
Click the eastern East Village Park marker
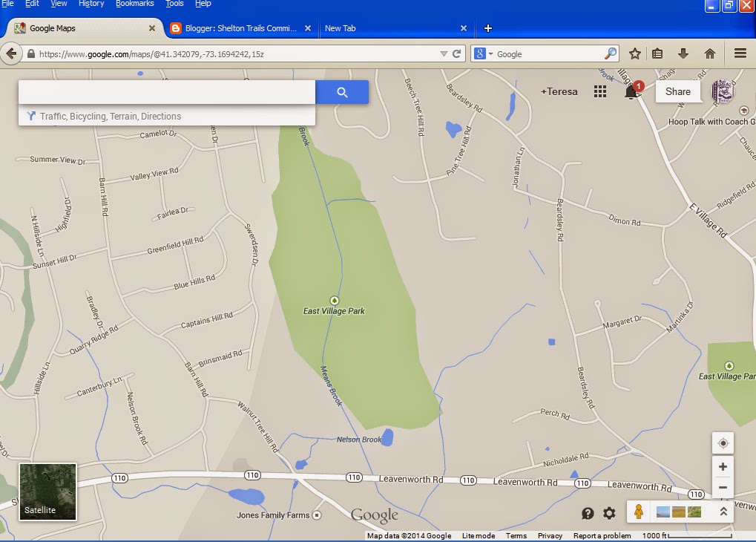tap(729, 365)
